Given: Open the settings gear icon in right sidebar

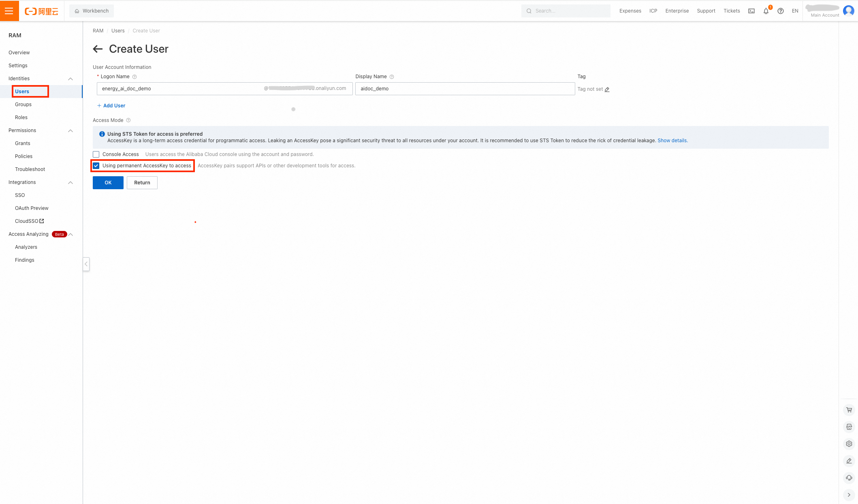Looking at the screenshot, I should tap(849, 443).
